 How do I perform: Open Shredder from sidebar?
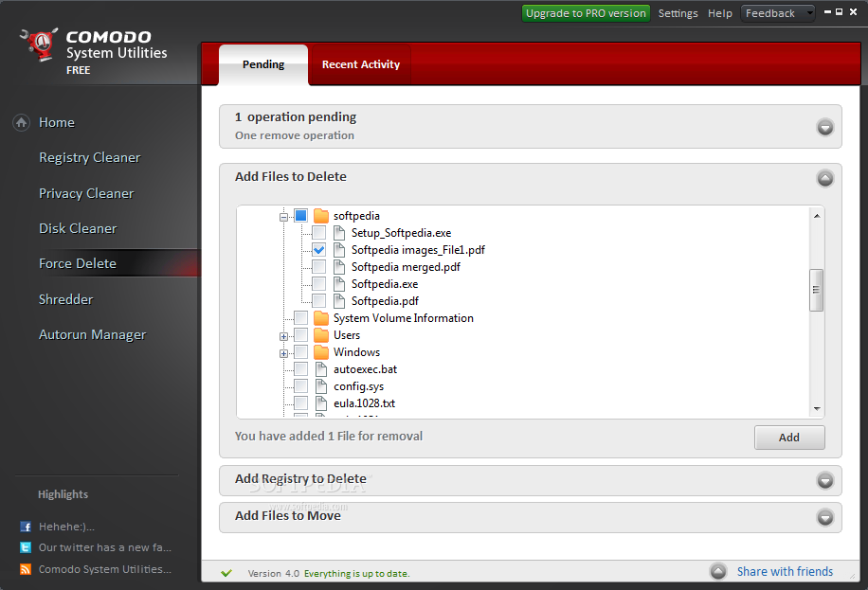[66, 299]
